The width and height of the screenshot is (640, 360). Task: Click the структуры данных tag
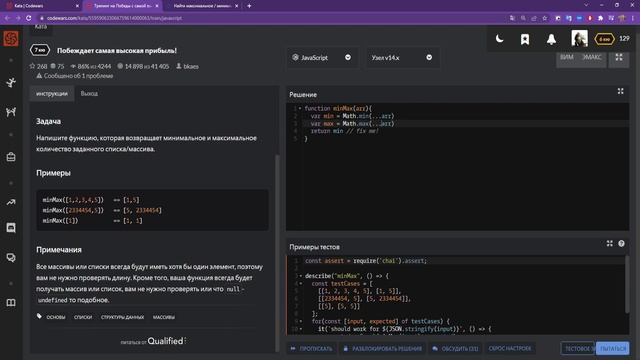122,317
